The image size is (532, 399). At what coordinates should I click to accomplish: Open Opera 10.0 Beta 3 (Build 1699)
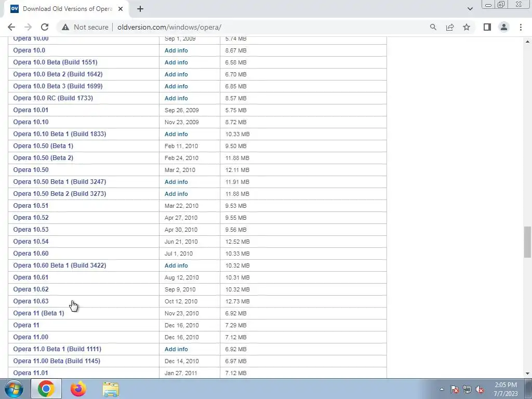click(58, 86)
